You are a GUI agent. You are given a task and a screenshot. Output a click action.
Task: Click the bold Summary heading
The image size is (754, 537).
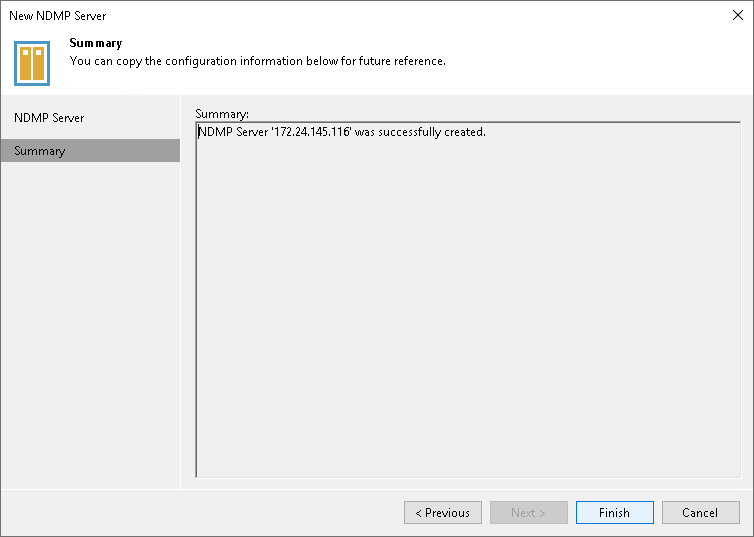(96, 43)
